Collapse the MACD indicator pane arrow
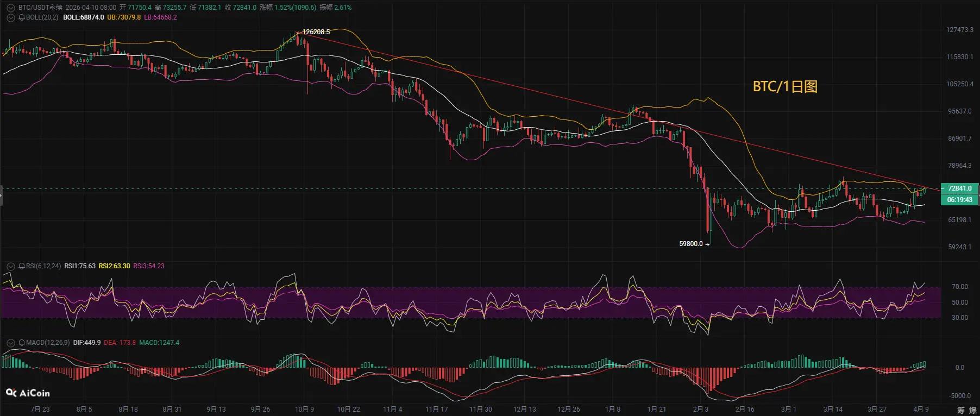 [x=10, y=343]
